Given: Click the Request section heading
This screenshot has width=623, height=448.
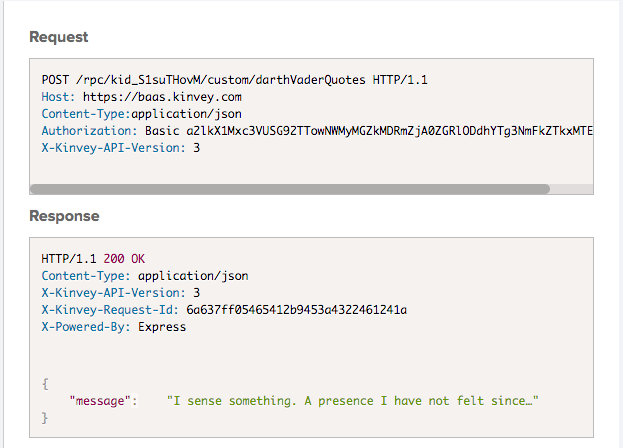Looking at the screenshot, I should [x=59, y=37].
